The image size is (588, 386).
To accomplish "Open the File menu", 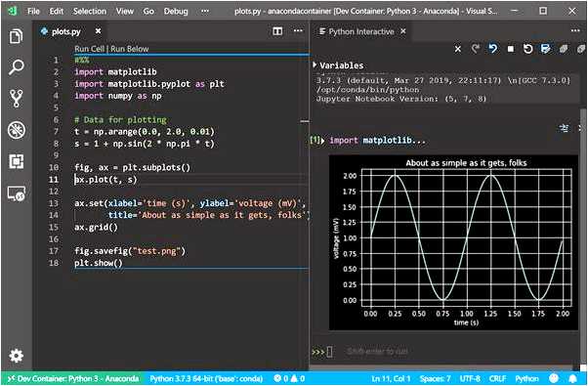I will 33,11.
